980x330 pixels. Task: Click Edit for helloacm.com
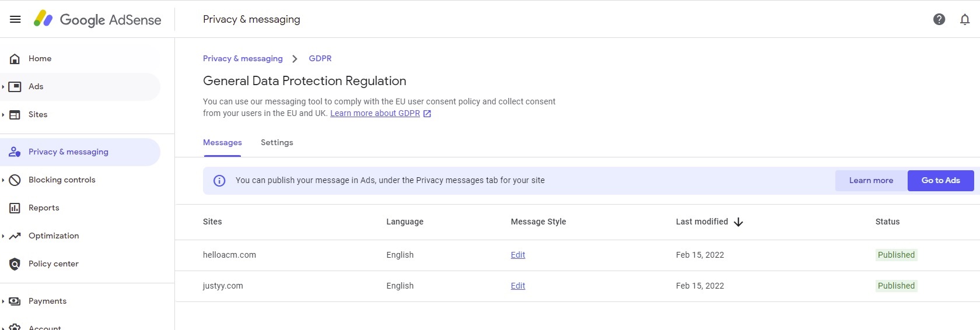pyautogui.click(x=518, y=255)
